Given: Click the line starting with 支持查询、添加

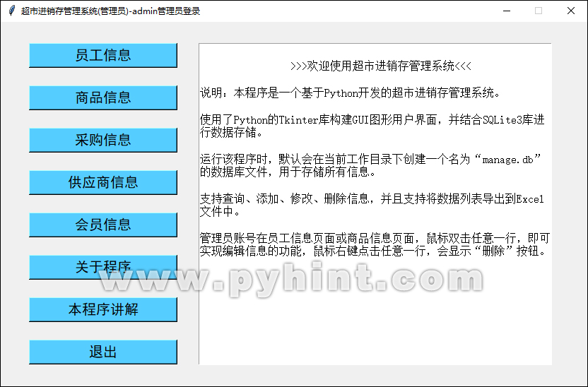Looking at the screenshot, I should click(372, 198).
